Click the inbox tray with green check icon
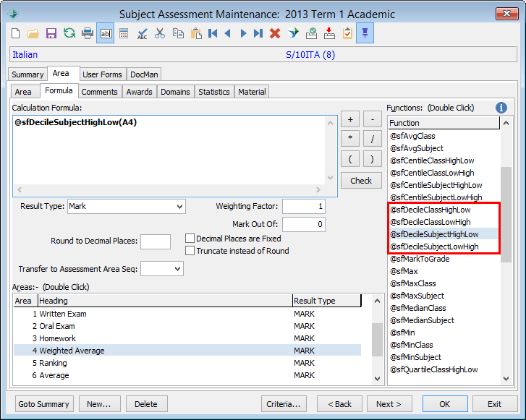 311,33
